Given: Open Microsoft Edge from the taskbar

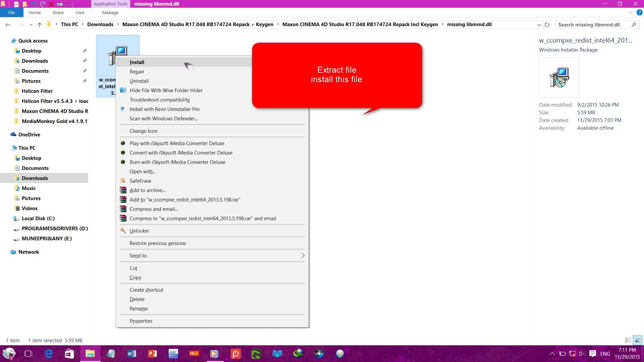Looking at the screenshot, I should click(49, 354).
